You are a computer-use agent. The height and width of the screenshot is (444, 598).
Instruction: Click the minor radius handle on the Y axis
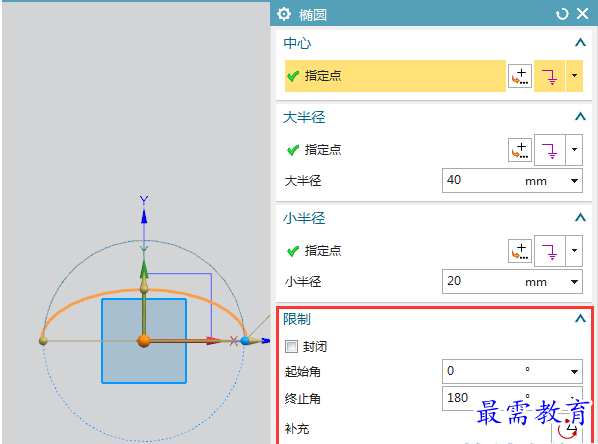[x=144, y=288]
